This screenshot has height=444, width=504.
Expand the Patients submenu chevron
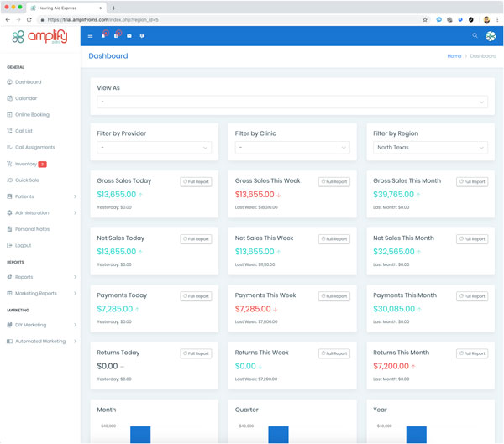75,196
